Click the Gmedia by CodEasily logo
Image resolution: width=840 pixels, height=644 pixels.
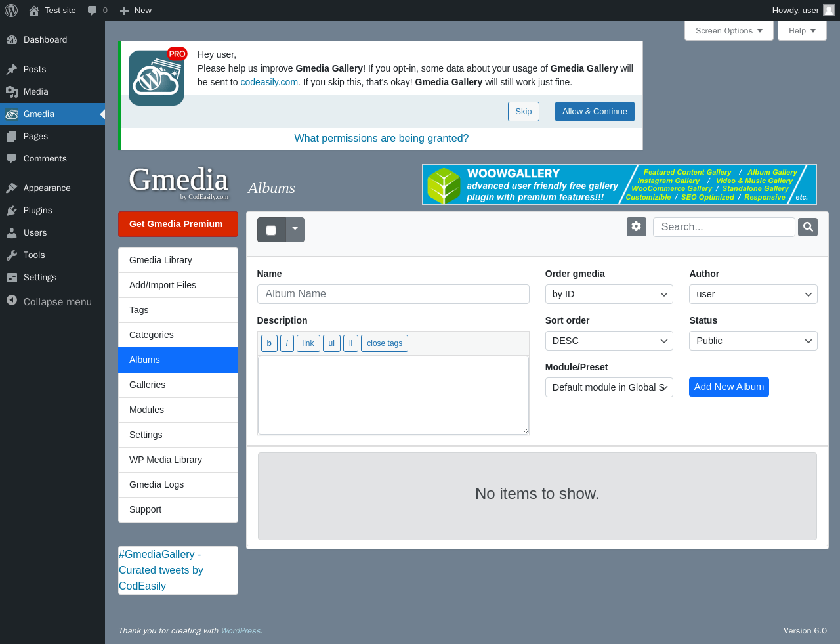pyautogui.click(x=178, y=182)
